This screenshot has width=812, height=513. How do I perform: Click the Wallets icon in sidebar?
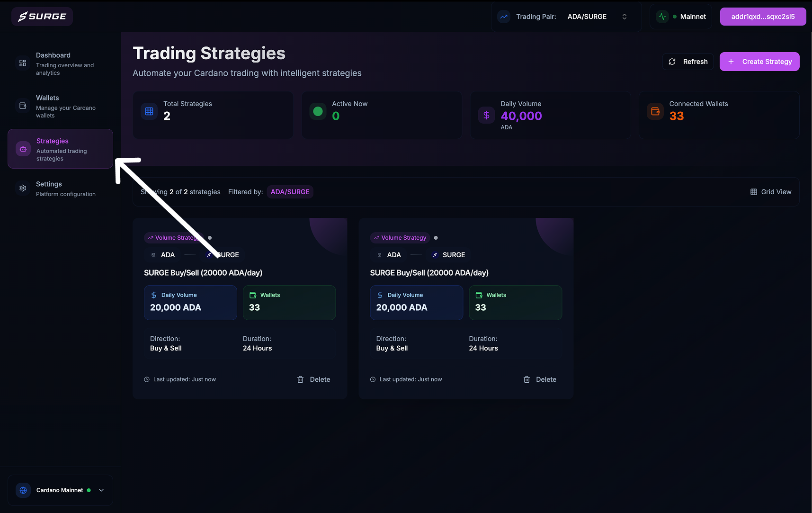pyautogui.click(x=23, y=106)
